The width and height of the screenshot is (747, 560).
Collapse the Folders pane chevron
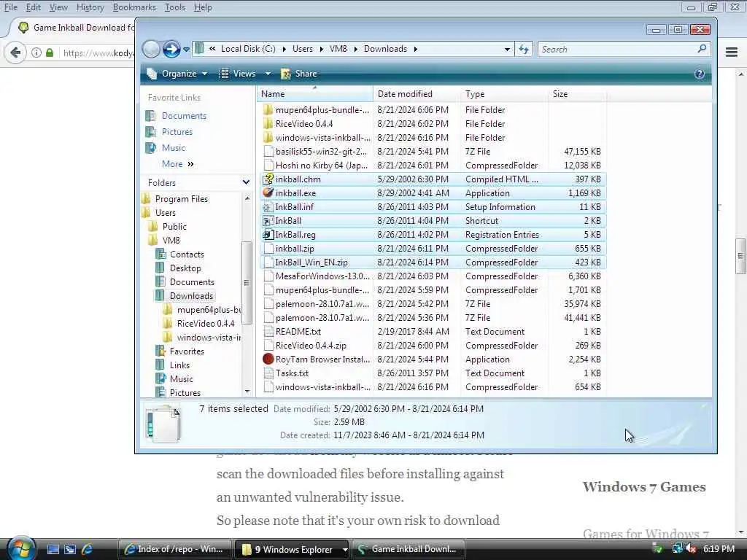pyautogui.click(x=246, y=182)
